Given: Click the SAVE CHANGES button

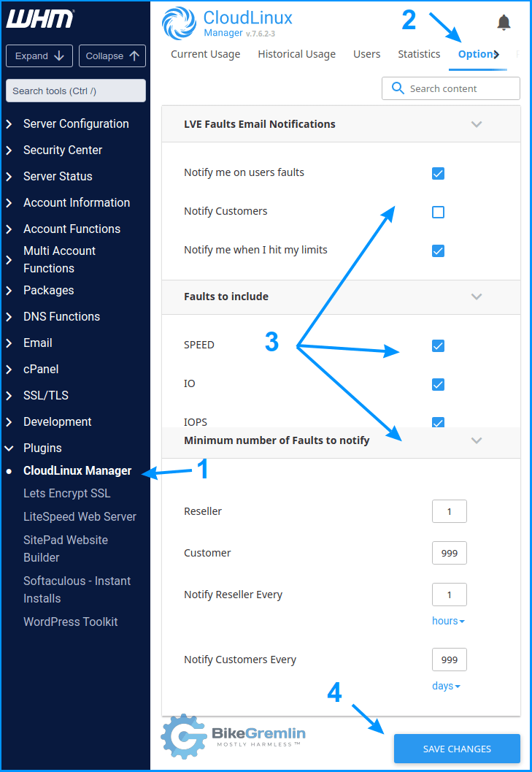Looking at the screenshot, I should (457, 749).
